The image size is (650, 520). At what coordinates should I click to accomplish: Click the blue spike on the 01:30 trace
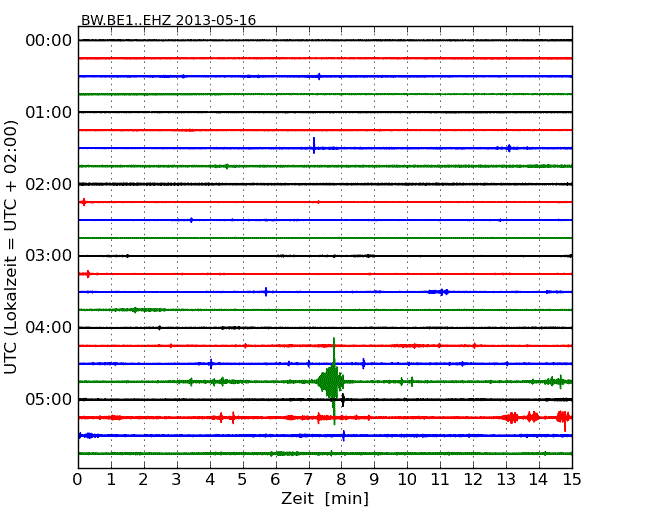pyautogui.click(x=314, y=146)
